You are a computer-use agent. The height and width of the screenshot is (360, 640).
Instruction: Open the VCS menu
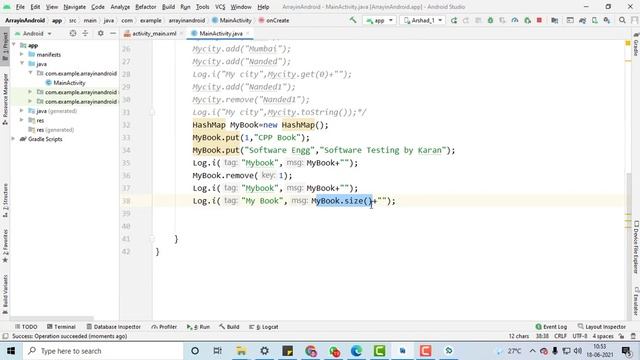coord(220,7)
